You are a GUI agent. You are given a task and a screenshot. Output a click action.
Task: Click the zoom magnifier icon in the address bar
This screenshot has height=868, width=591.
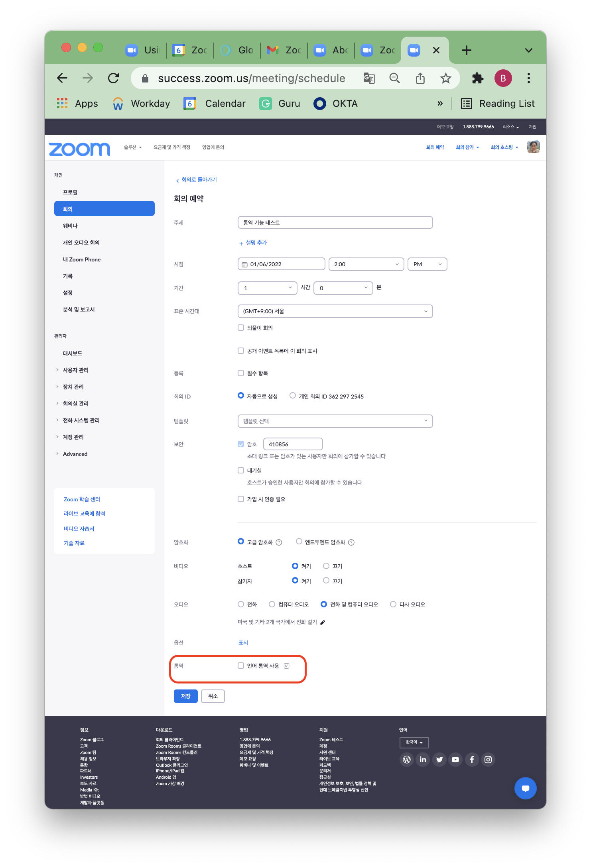click(x=395, y=78)
